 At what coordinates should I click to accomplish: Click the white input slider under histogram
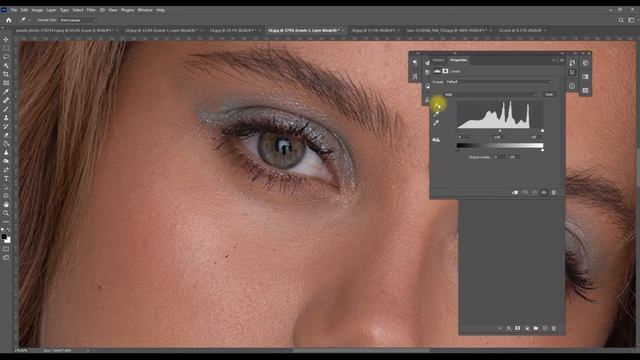pos(542,131)
